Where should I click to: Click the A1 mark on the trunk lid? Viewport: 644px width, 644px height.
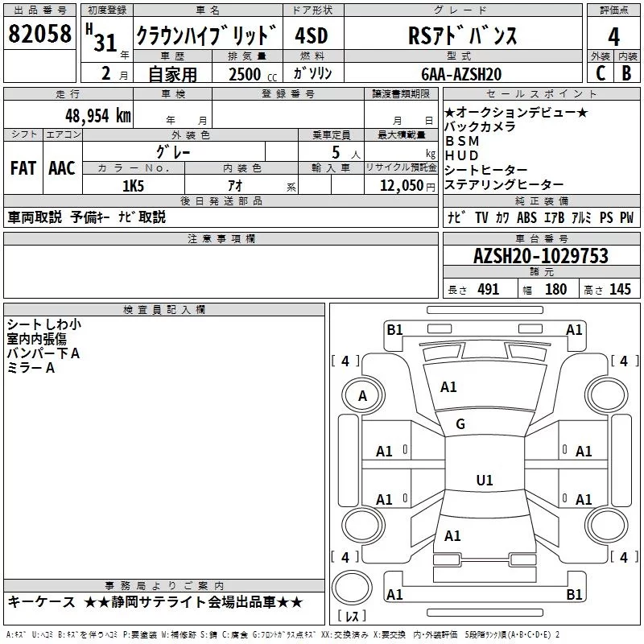452,535
